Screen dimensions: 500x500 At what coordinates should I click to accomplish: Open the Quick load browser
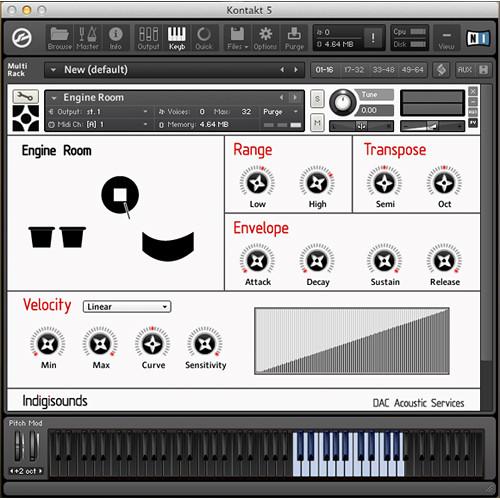coord(204,38)
